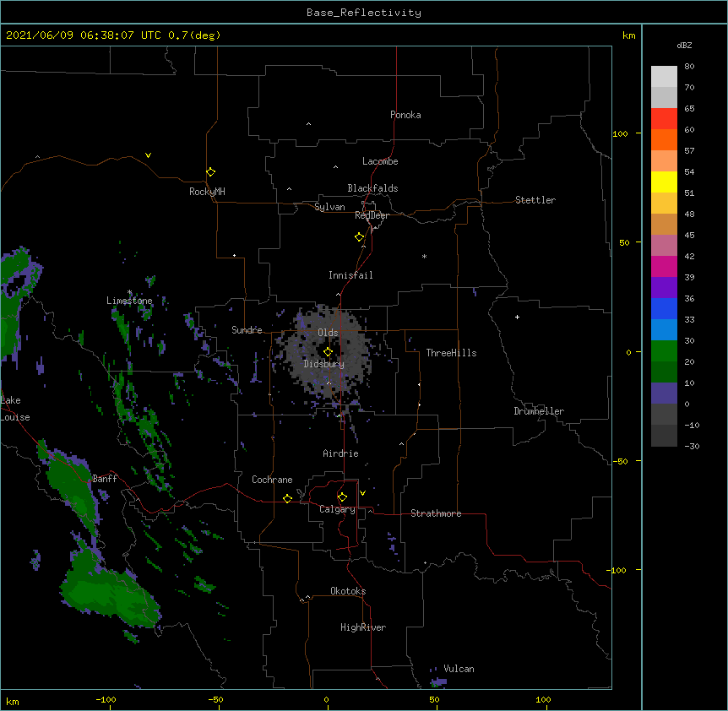The image size is (728, 711).
Task: Click the white plus marker north of Drumheller
Action: coord(517,317)
